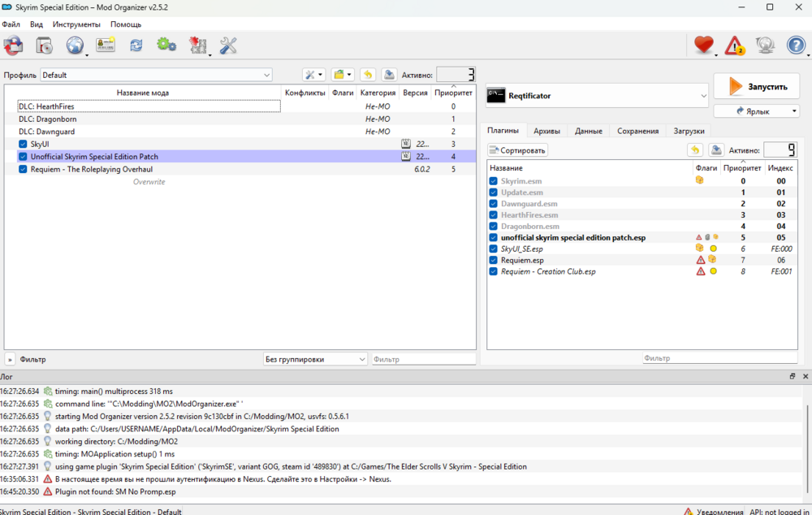The height and width of the screenshot is (515, 812).
Task: Click Install mod from archive icon
Action: point(44,45)
